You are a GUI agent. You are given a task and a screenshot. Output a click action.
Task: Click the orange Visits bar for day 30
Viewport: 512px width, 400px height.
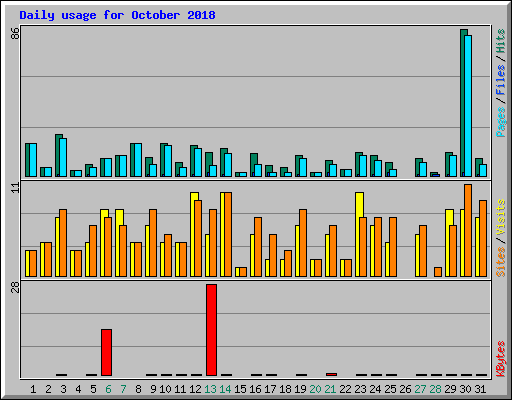coord(468,230)
